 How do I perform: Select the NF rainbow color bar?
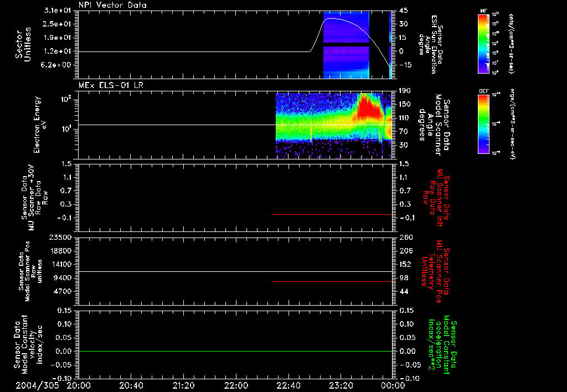point(484,44)
